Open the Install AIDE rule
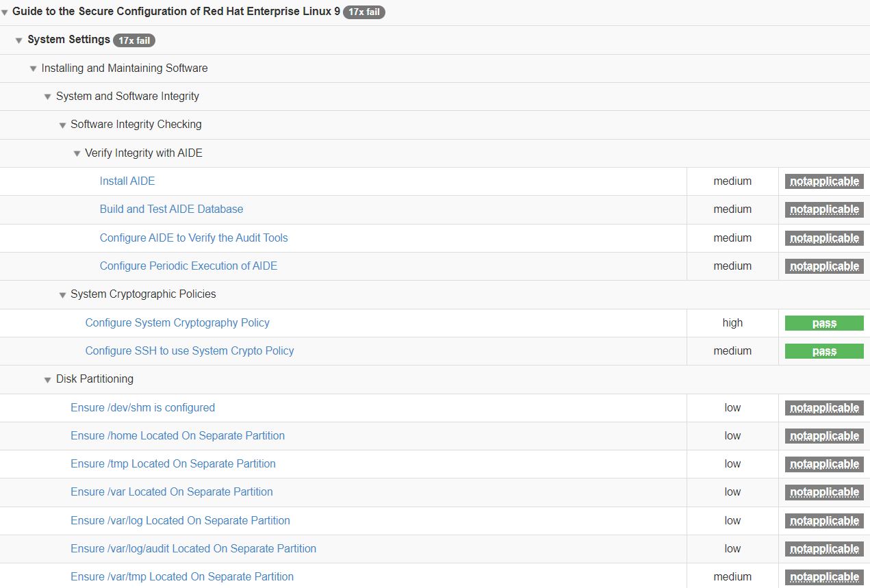Image resolution: width=870 pixels, height=588 pixels. coord(127,181)
